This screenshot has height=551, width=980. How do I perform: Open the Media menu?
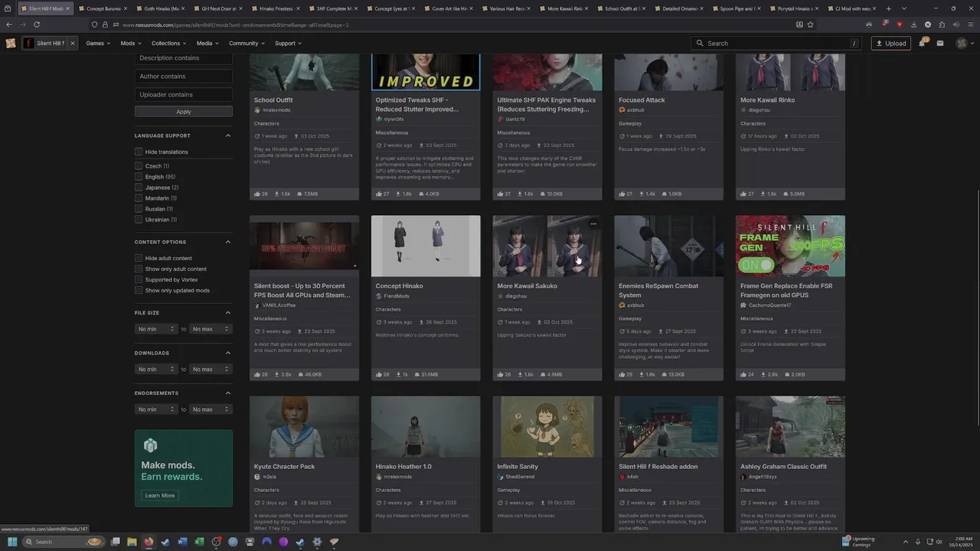[x=207, y=43]
